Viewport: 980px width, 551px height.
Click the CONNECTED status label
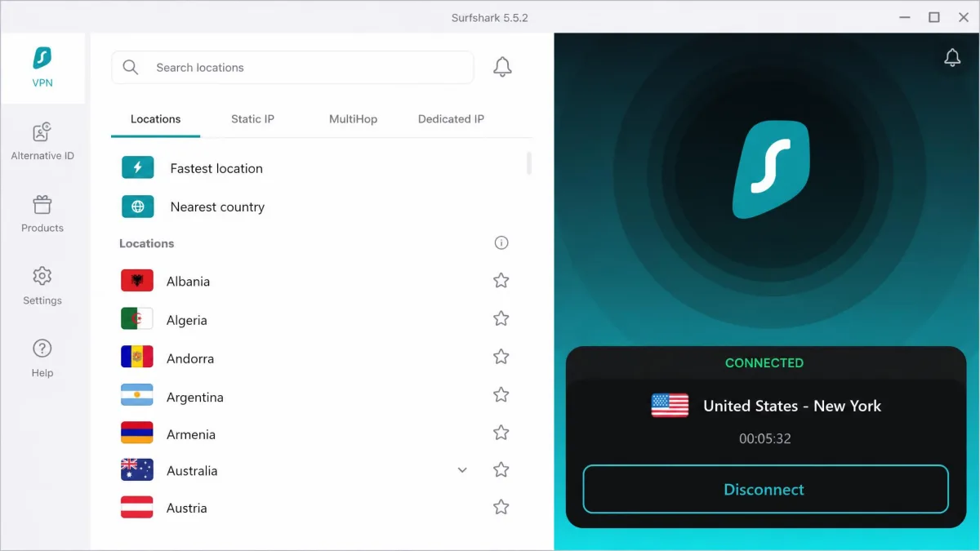coord(764,362)
